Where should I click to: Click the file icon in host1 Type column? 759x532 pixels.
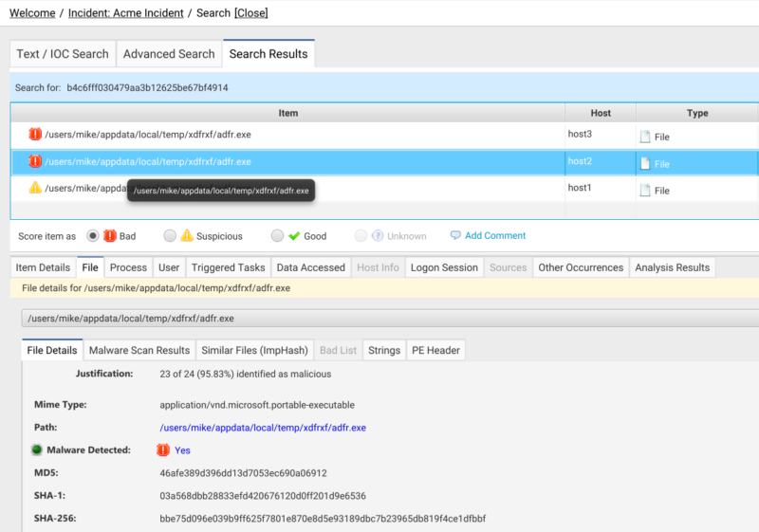(x=645, y=191)
